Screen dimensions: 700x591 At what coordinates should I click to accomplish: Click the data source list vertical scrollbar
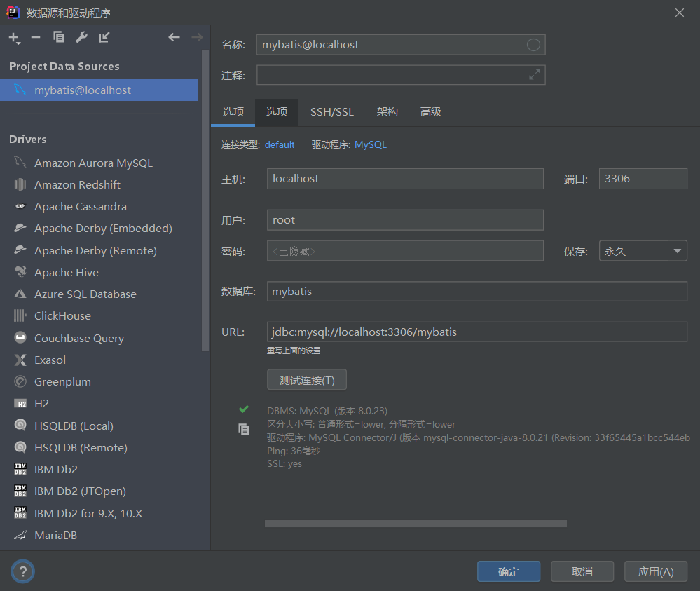205,200
